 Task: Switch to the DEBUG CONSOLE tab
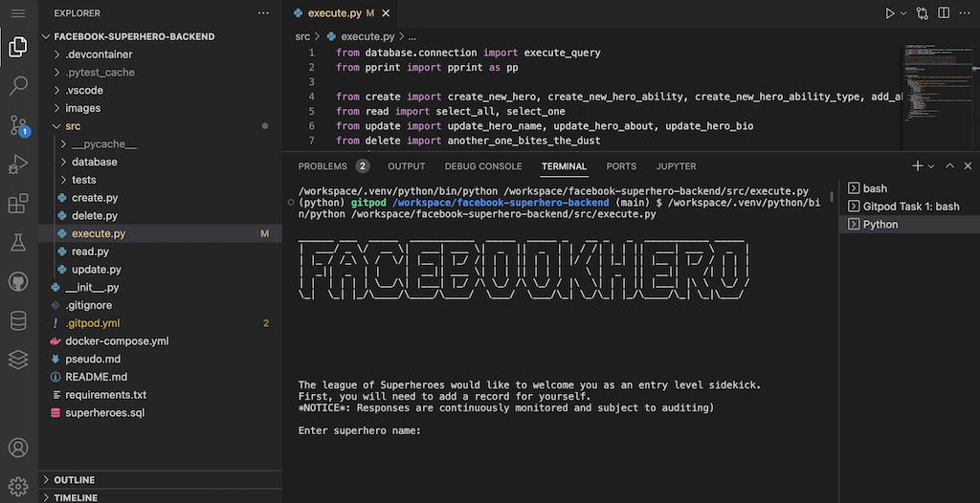483,166
